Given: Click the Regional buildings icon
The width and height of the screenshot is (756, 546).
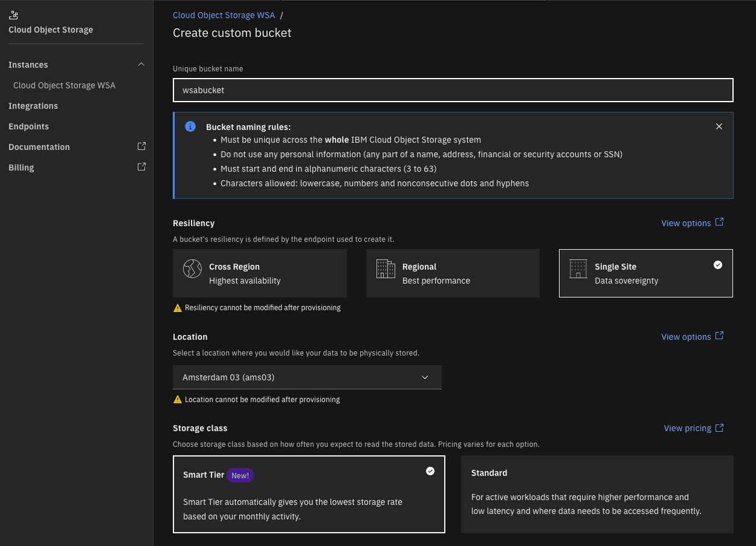Looking at the screenshot, I should 386,268.
